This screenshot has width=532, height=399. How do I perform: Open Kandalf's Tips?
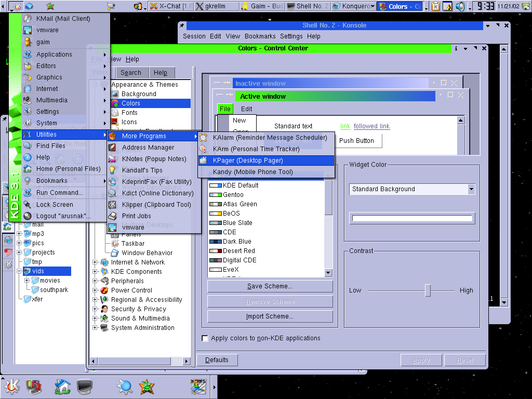point(154,170)
